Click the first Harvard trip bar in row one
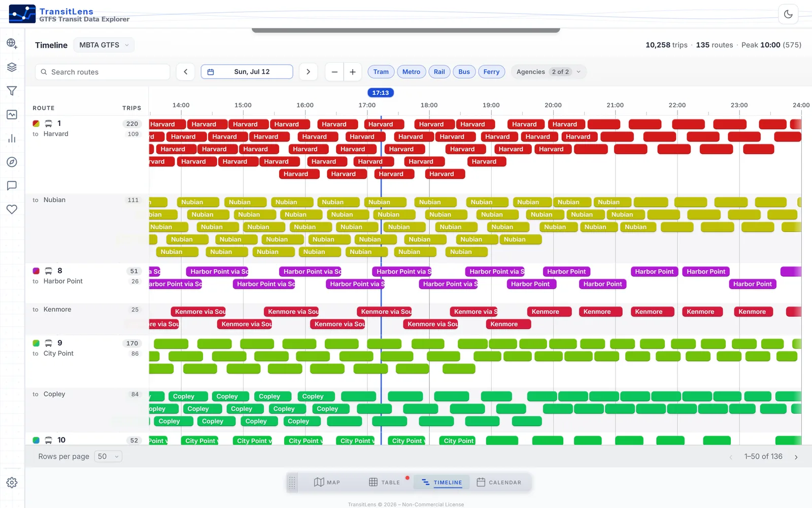Image resolution: width=812 pixels, height=508 pixels. click(167, 124)
